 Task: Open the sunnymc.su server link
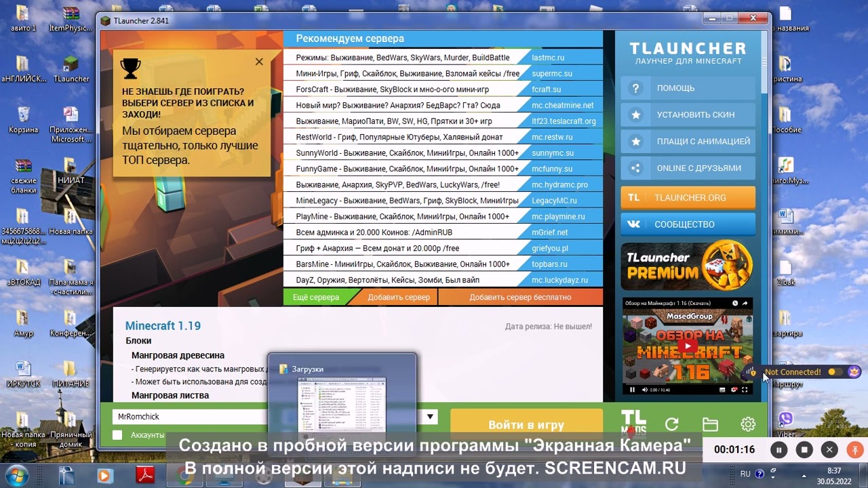(553, 153)
